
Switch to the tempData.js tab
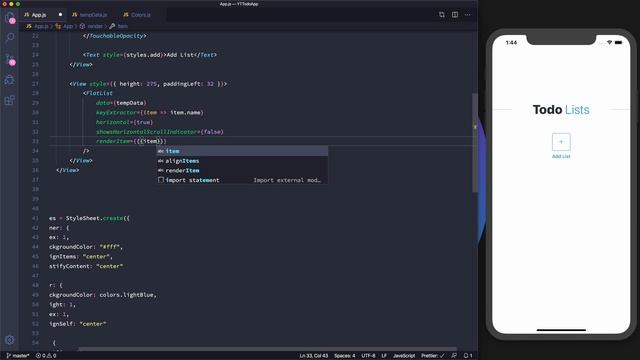click(x=93, y=15)
